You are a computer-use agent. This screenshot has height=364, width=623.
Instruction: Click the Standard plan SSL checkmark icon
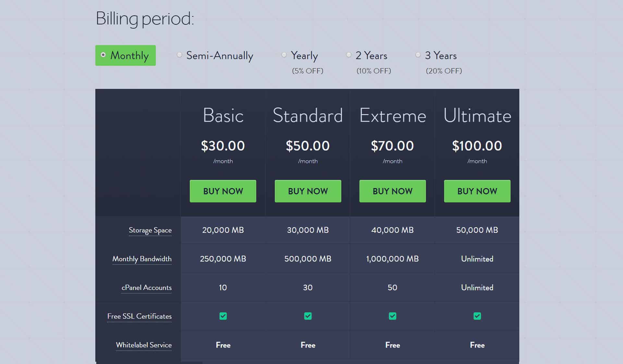[308, 316]
